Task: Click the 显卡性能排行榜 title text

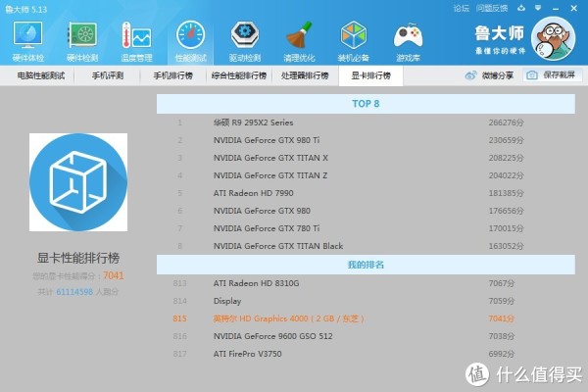Action: click(78, 258)
